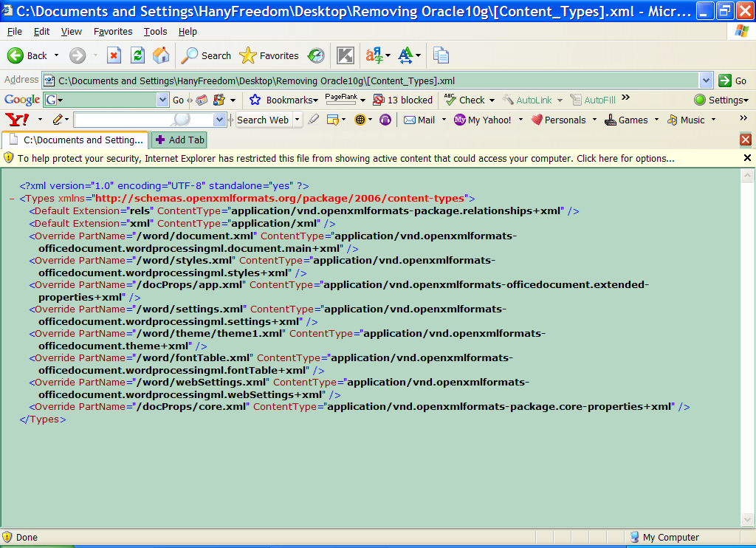Collapse the Types XML root node

click(12, 199)
